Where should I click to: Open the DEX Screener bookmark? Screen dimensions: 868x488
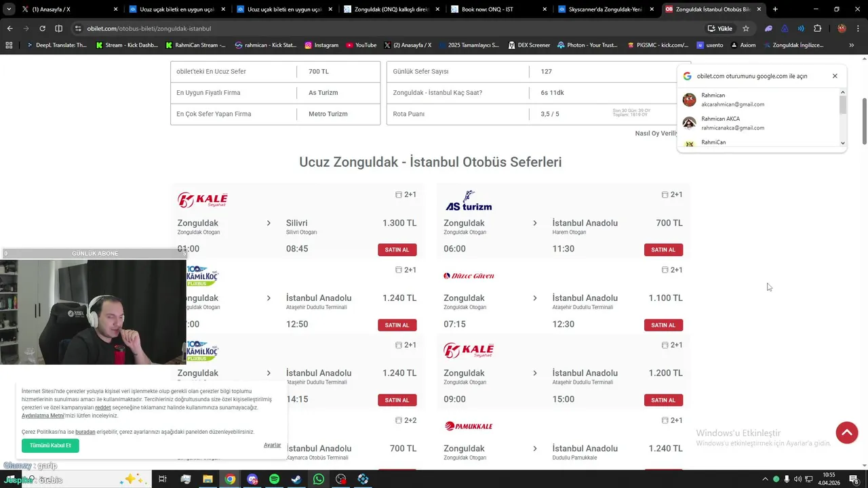coord(529,45)
